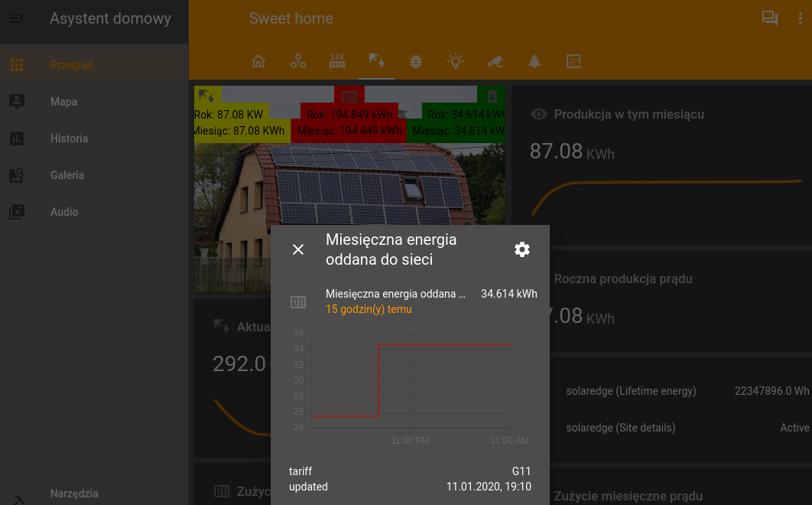Screen dimensions: 812x505
Task: Open the heating radiator tab
Action: pyautogui.click(x=337, y=62)
